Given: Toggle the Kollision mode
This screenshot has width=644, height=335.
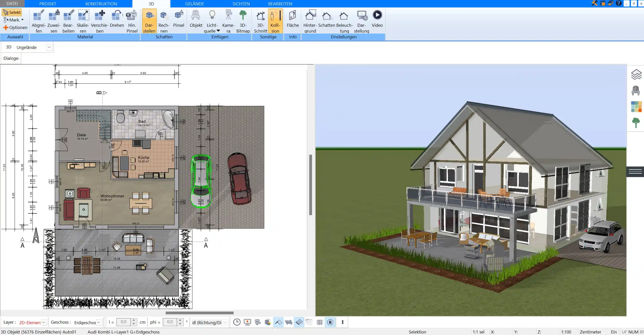Looking at the screenshot, I should (275, 21).
